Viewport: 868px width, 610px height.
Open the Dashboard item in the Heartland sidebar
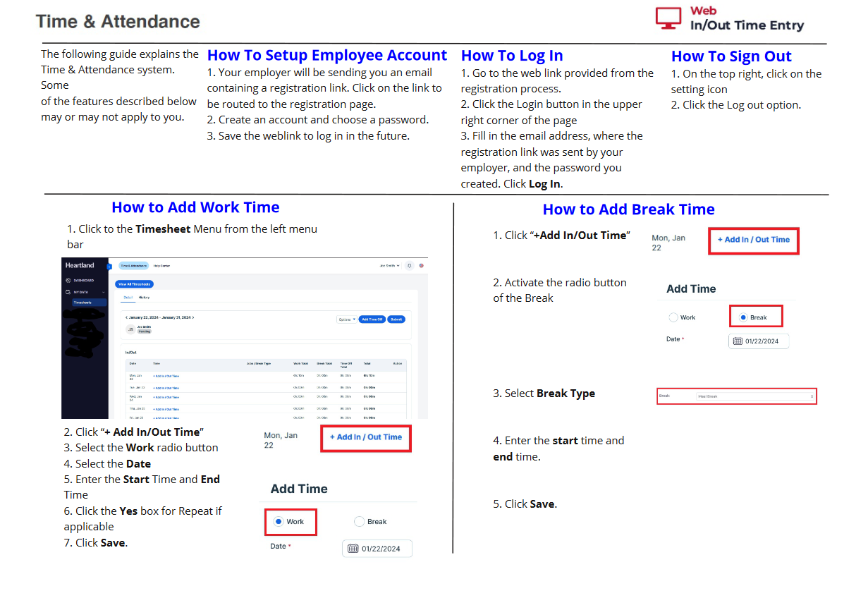point(80,280)
